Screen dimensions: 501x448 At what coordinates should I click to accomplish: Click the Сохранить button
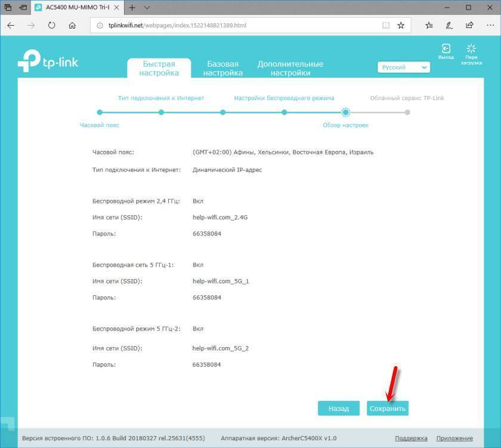coord(388,409)
